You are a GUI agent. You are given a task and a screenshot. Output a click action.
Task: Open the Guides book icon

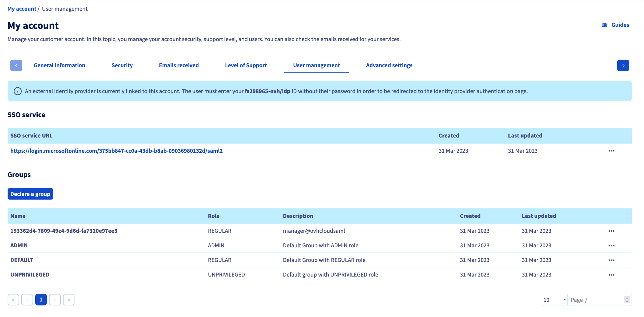point(604,25)
